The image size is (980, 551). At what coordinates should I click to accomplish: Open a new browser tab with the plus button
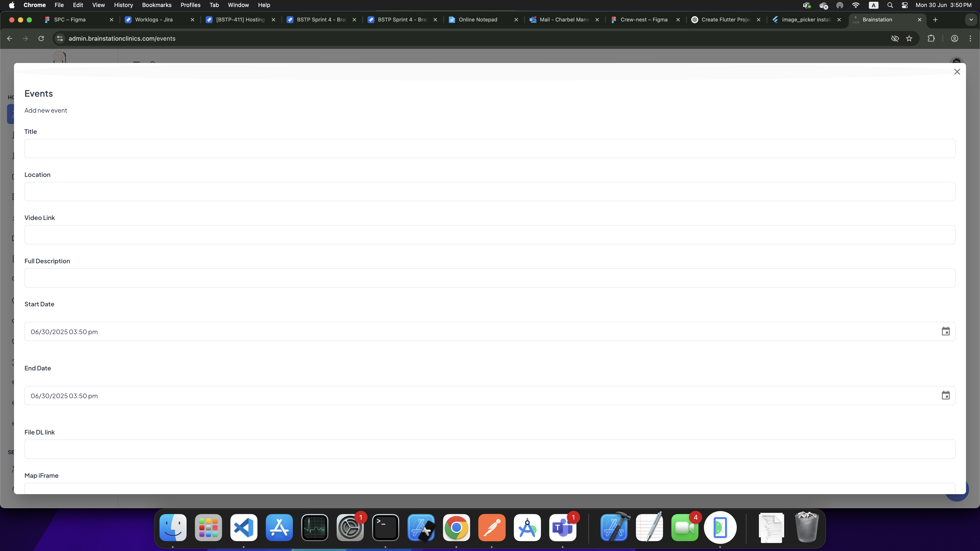(935, 19)
